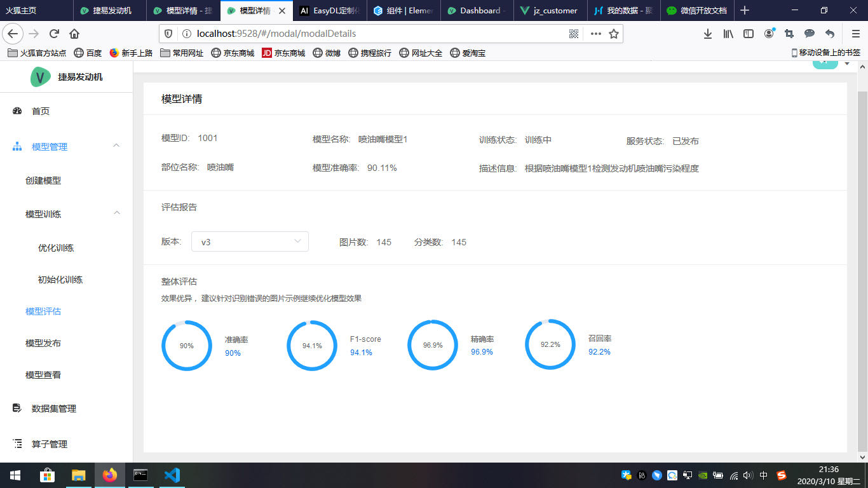The width and height of the screenshot is (868, 488).
Task: Click the browser home icon
Action: point(74,34)
